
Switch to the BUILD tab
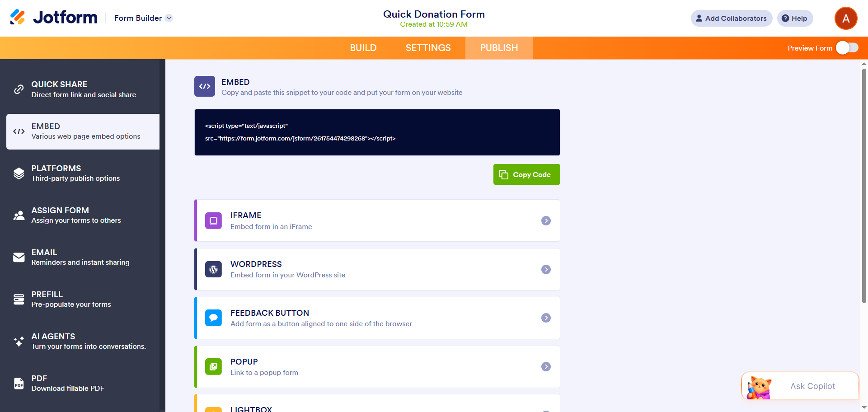click(363, 48)
